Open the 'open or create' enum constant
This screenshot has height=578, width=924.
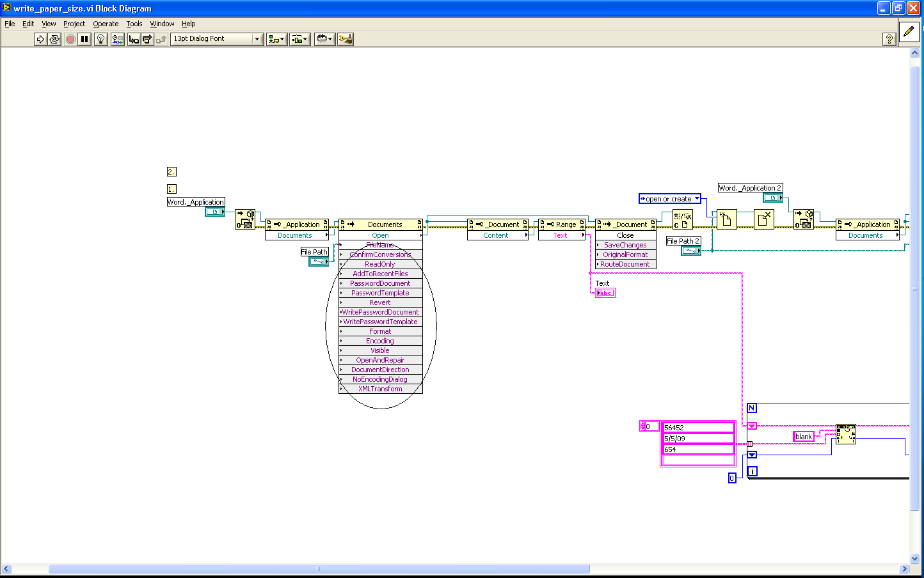coord(670,199)
